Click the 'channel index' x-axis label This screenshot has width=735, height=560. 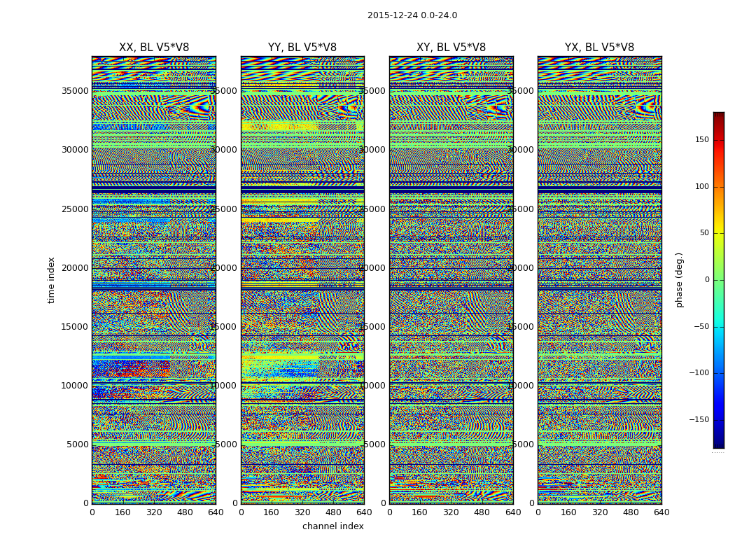tap(332, 526)
